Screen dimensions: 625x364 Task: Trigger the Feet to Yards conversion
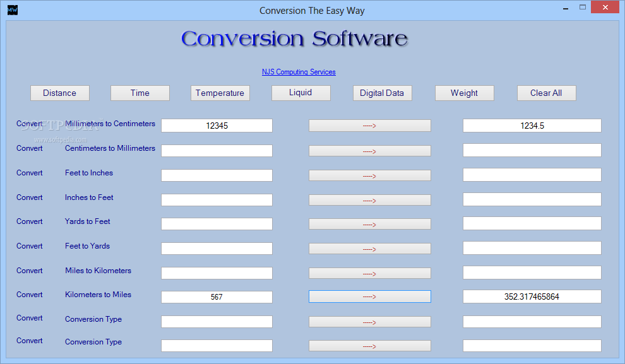click(x=369, y=248)
